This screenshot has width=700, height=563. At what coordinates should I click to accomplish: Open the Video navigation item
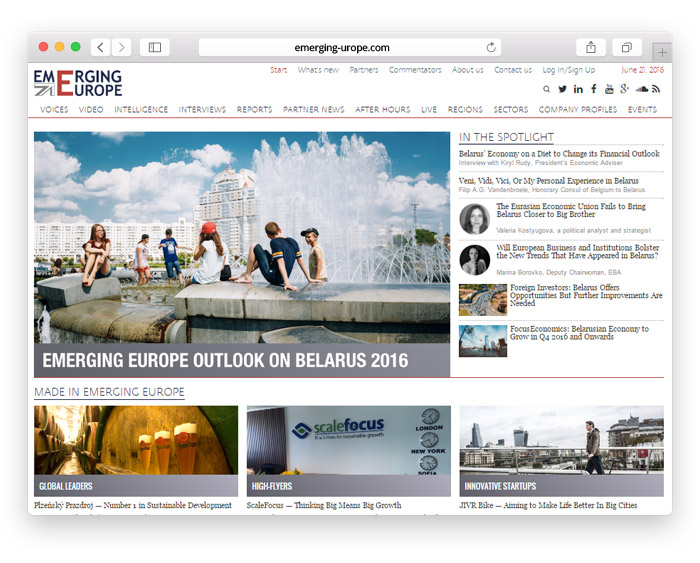91,109
